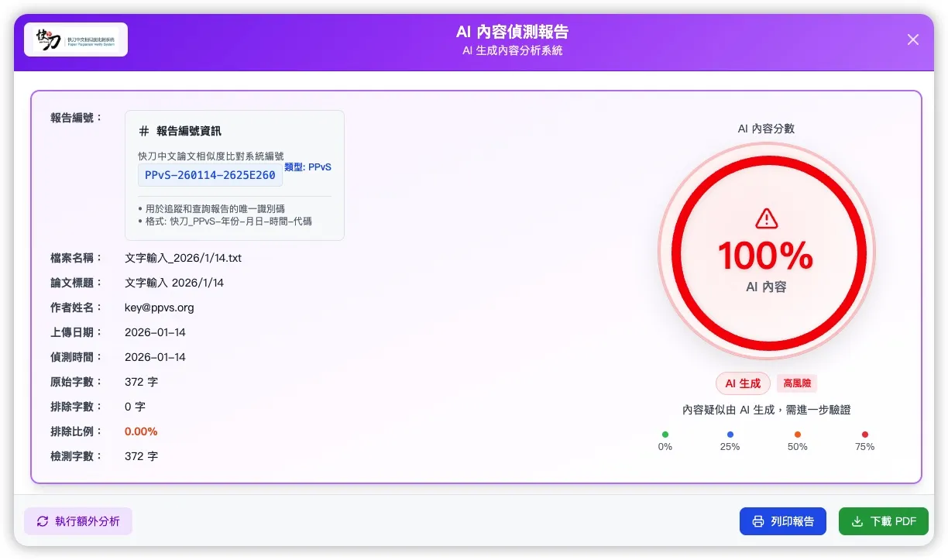Toggle the AI 生成 badge
This screenshot has height=560, width=948.
[x=742, y=383]
